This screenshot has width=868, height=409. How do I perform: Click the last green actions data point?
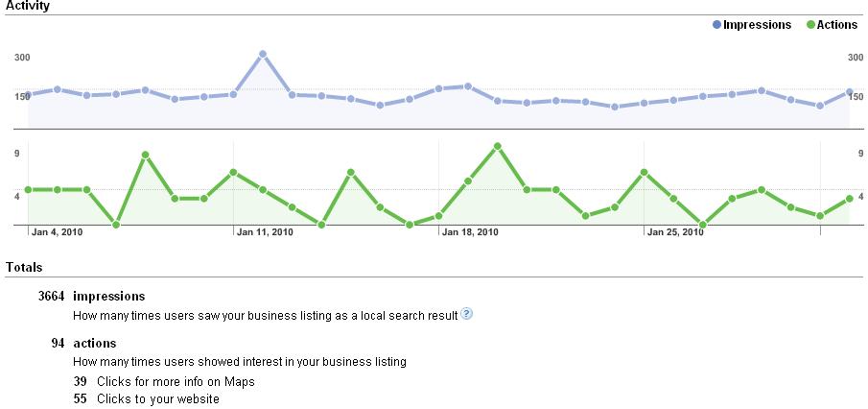[850, 199]
